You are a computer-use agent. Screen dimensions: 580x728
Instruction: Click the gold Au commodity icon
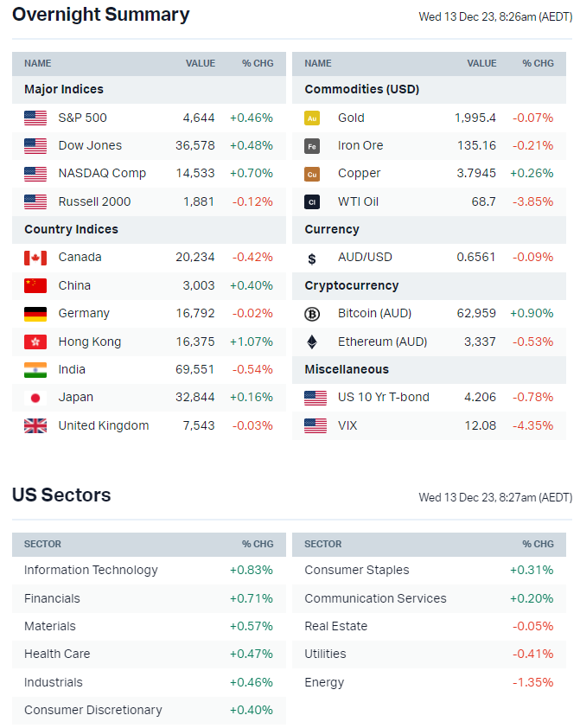click(312, 118)
